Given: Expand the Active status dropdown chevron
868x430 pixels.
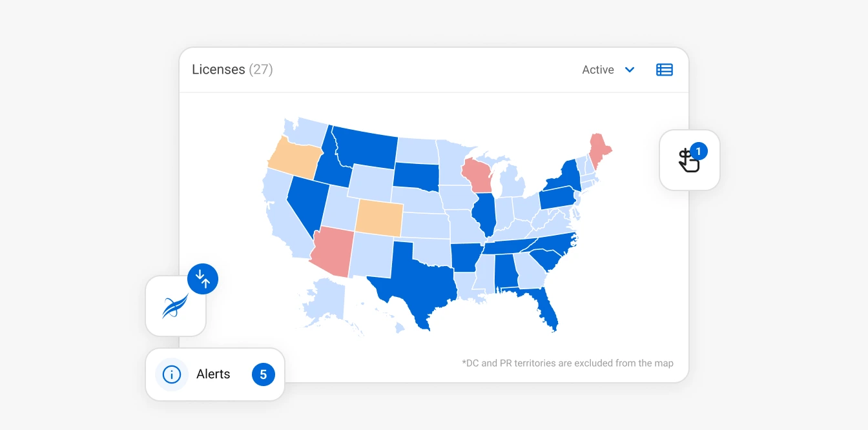Looking at the screenshot, I should (630, 70).
